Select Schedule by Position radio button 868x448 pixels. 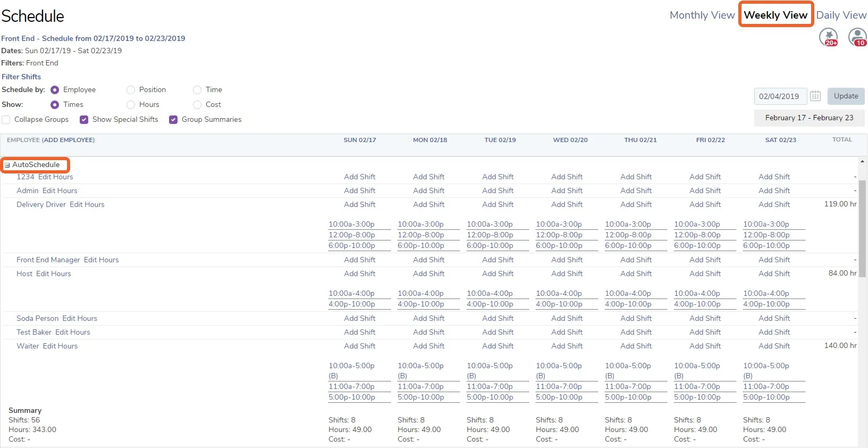click(x=131, y=90)
